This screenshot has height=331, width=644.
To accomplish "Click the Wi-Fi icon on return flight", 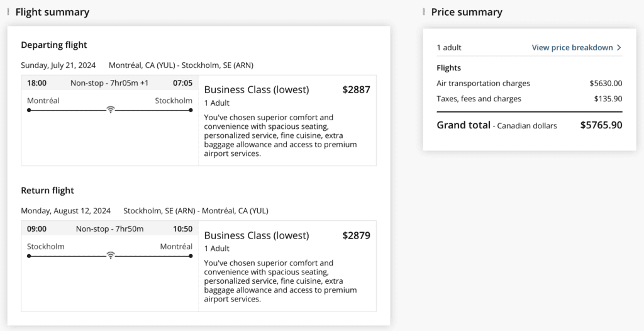I will 111,255.
